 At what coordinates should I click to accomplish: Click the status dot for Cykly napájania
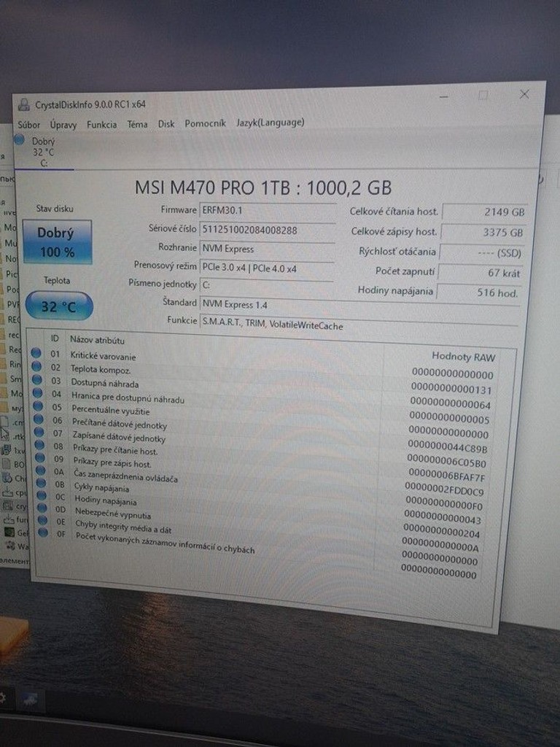[42, 483]
